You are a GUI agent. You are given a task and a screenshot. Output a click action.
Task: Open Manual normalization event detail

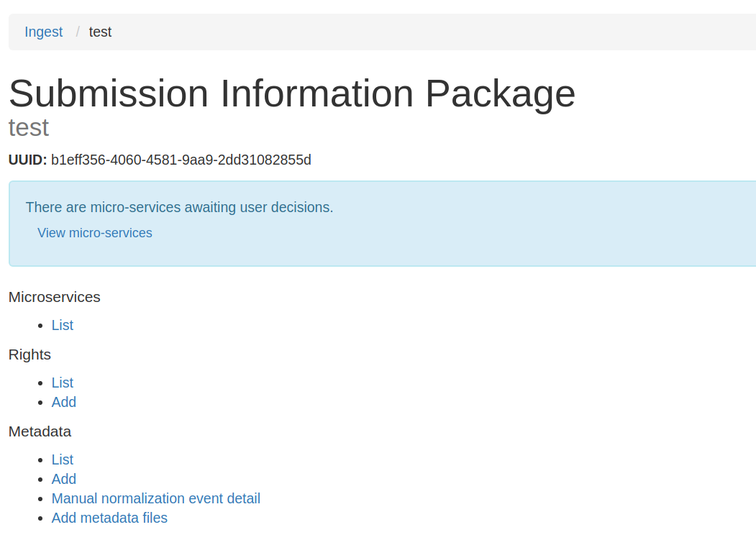155,498
